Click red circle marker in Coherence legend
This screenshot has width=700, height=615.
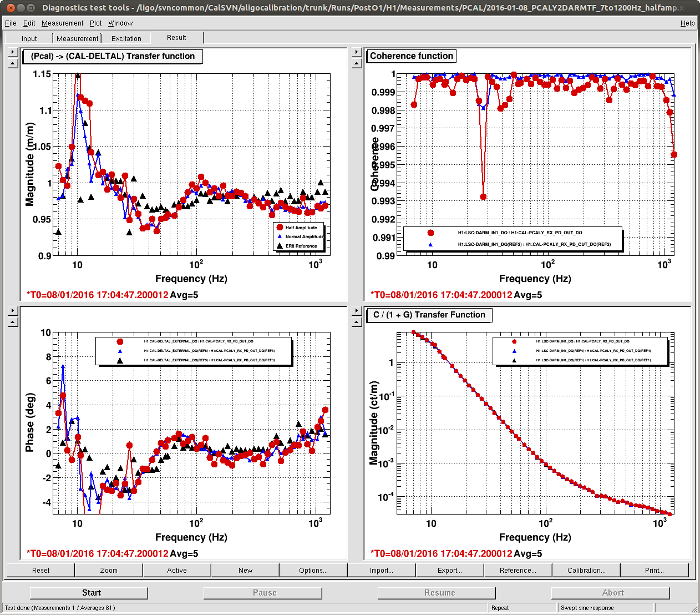pos(430,233)
